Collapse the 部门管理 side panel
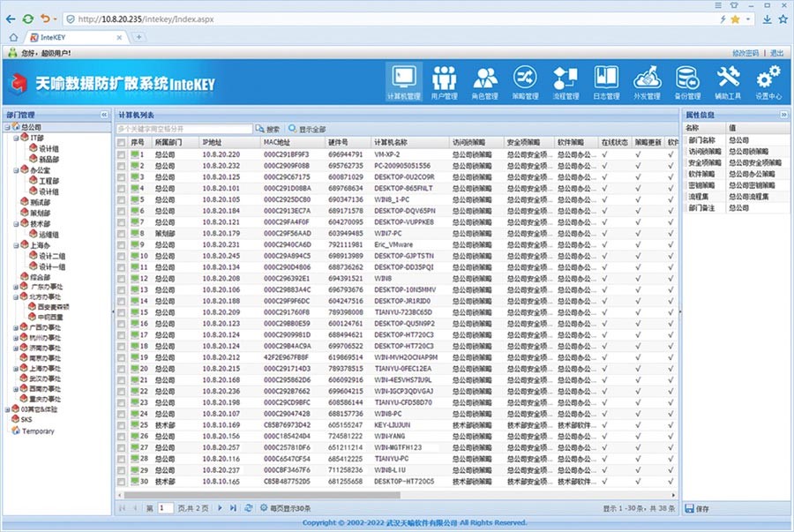This screenshot has width=794, height=532. click(x=104, y=115)
